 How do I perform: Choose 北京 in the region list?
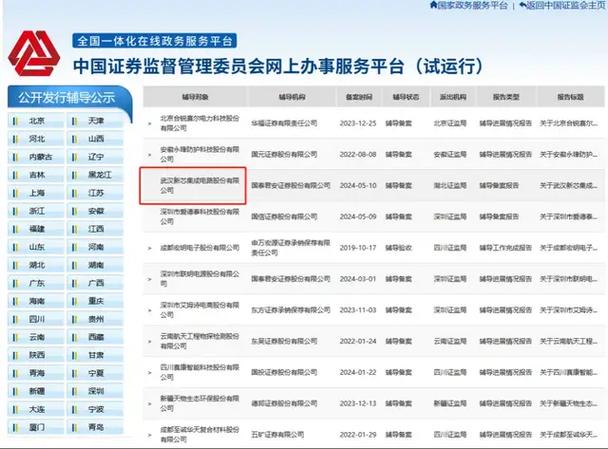click(36, 121)
